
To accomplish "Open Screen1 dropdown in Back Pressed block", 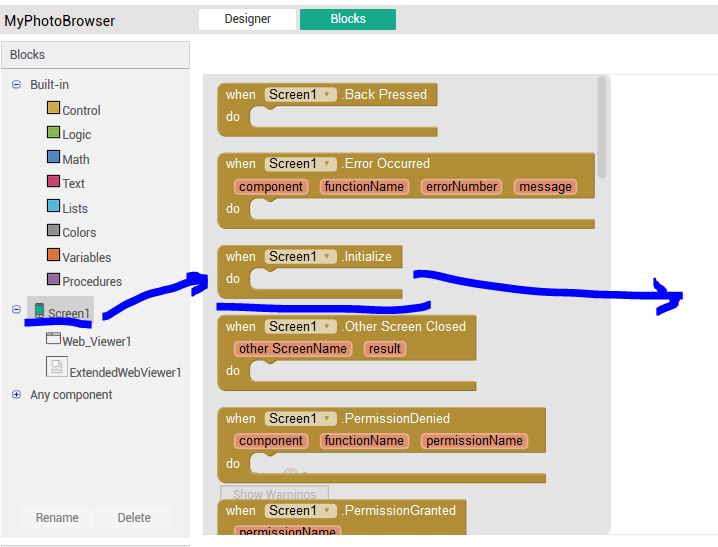I will (x=300, y=95).
